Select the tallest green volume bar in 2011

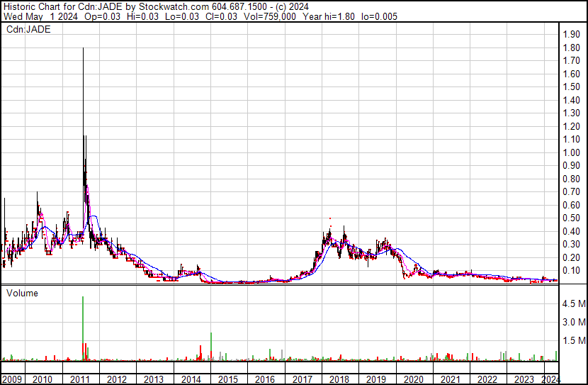tap(83, 329)
